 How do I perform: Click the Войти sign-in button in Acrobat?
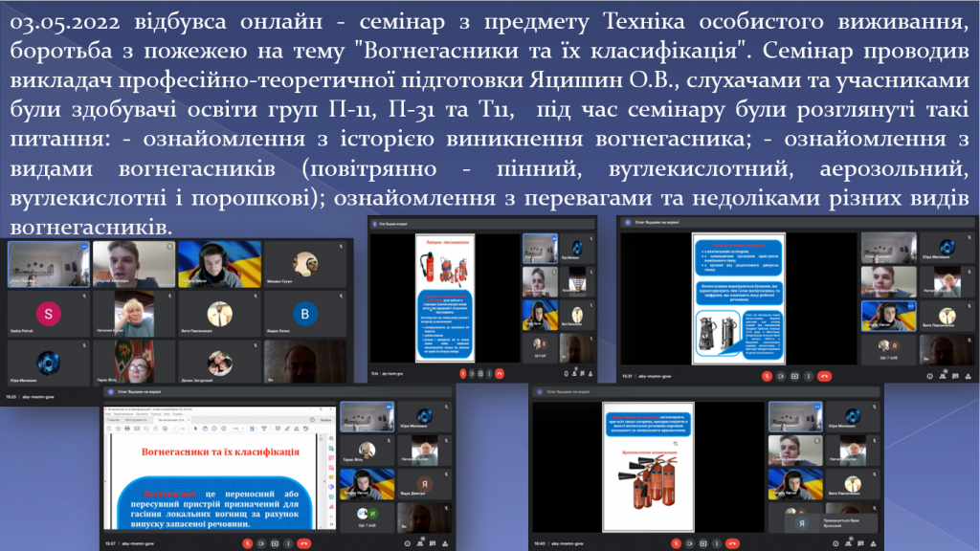(325, 419)
